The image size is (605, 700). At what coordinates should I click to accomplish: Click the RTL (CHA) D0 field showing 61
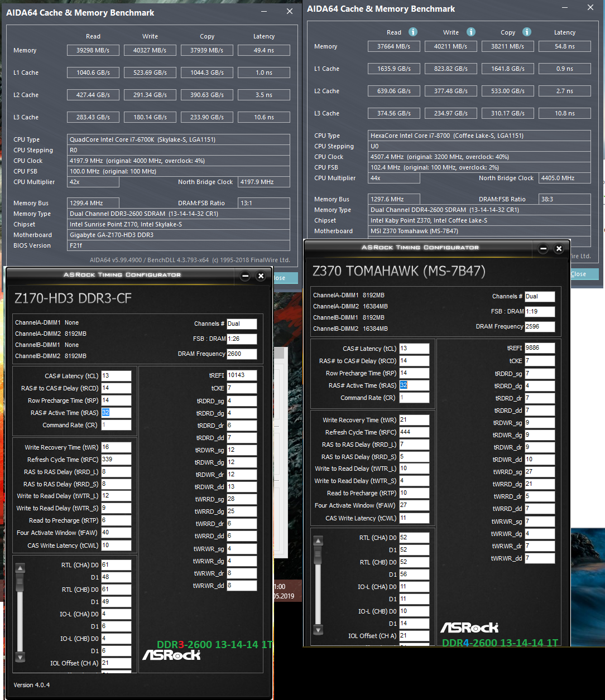[x=116, y=565]
